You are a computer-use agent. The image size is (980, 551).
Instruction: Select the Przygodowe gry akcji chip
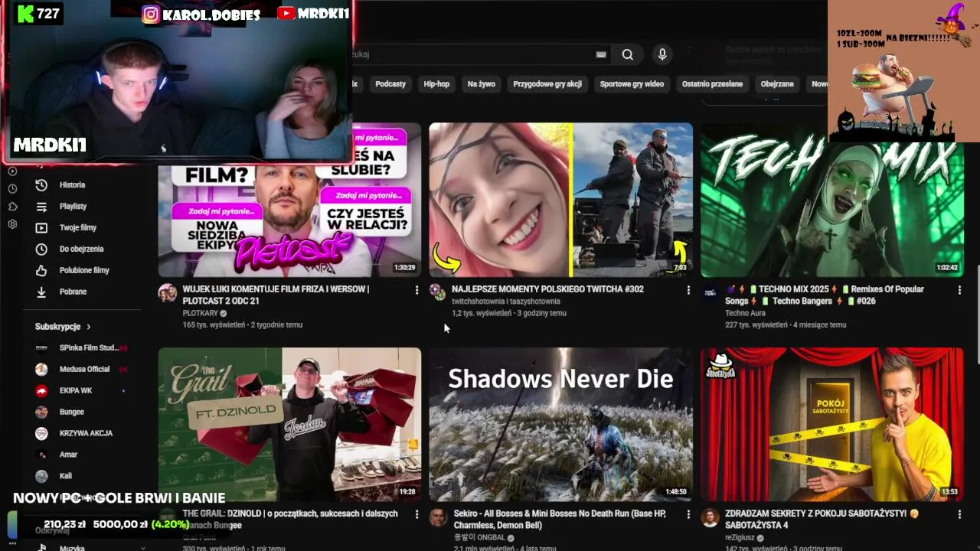547,84
